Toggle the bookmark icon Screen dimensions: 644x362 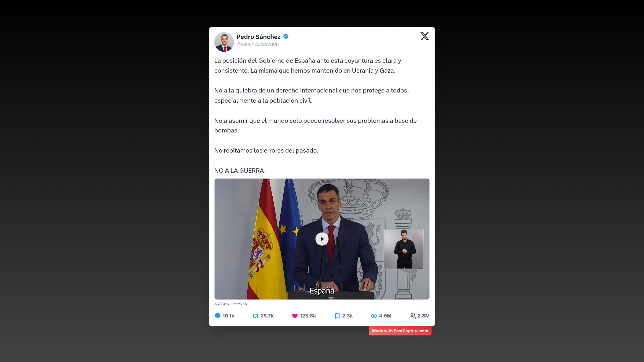tap(337, 316)
